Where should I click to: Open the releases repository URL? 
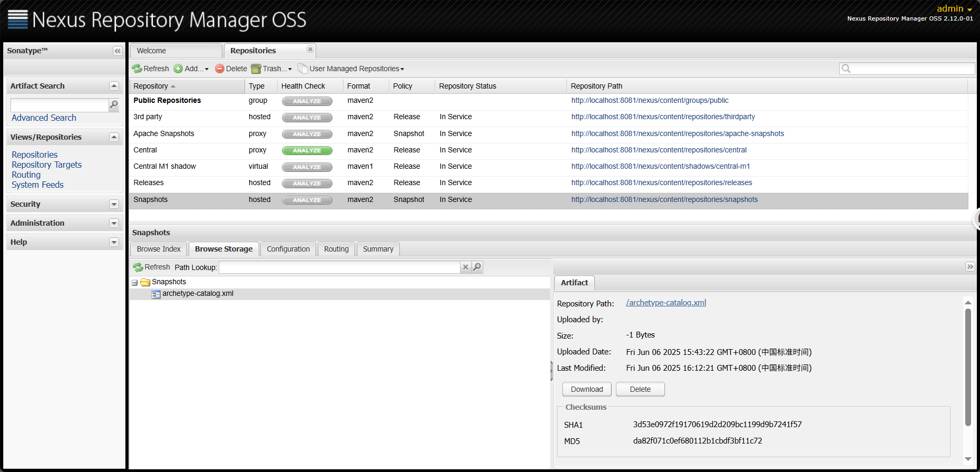click(662, 182)
